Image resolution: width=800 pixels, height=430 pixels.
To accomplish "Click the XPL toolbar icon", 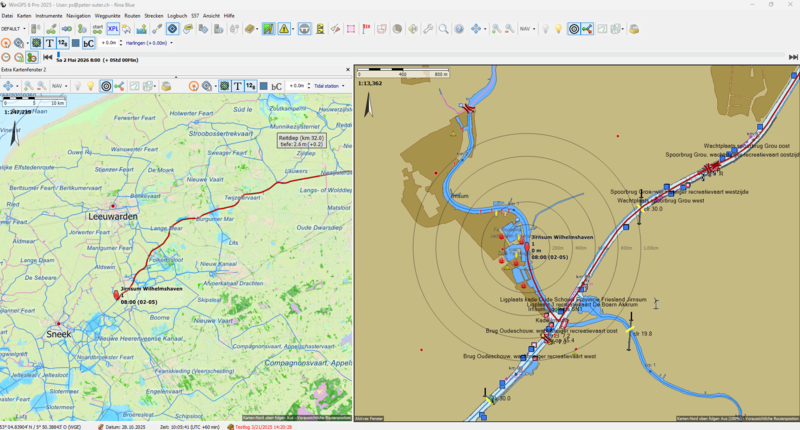I will [113, 29].
